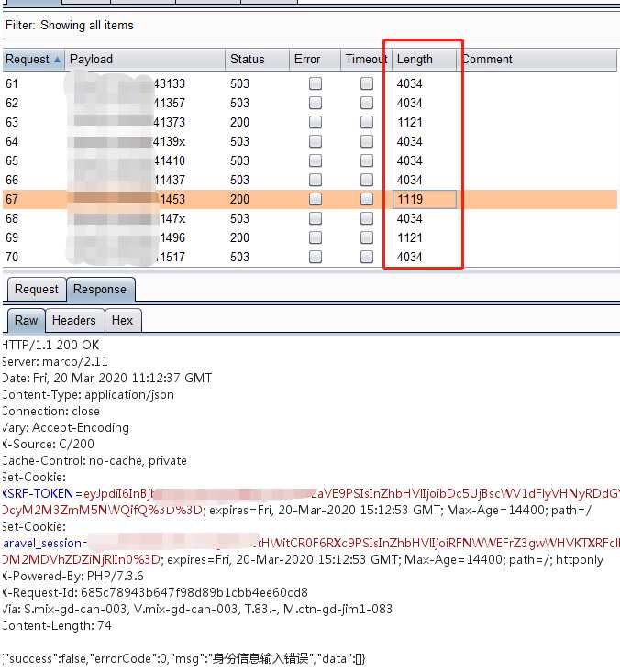Image resolution: width=620 pixels, height=672 pixels.
Task: Click the Length cell showing 1119
Action: point(424,199)
